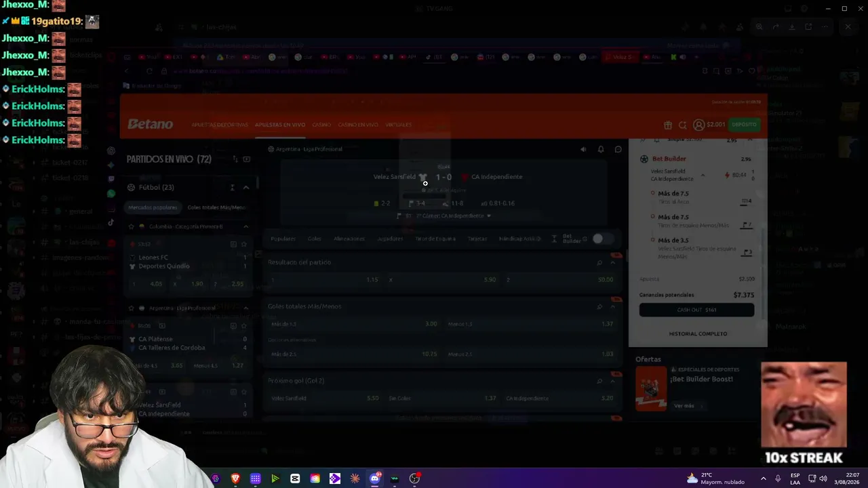Bet on CA Independiente win at 50.00
The height and width of the screenshot is (488, 868).
coord(559,279)
